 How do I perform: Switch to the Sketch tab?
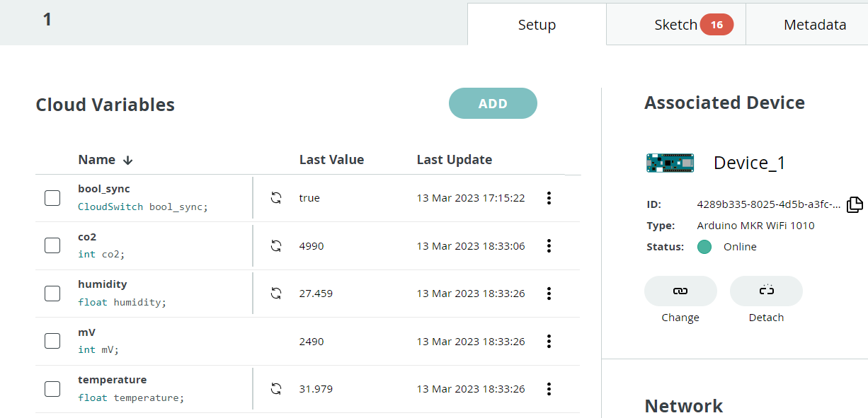(676, 24)
